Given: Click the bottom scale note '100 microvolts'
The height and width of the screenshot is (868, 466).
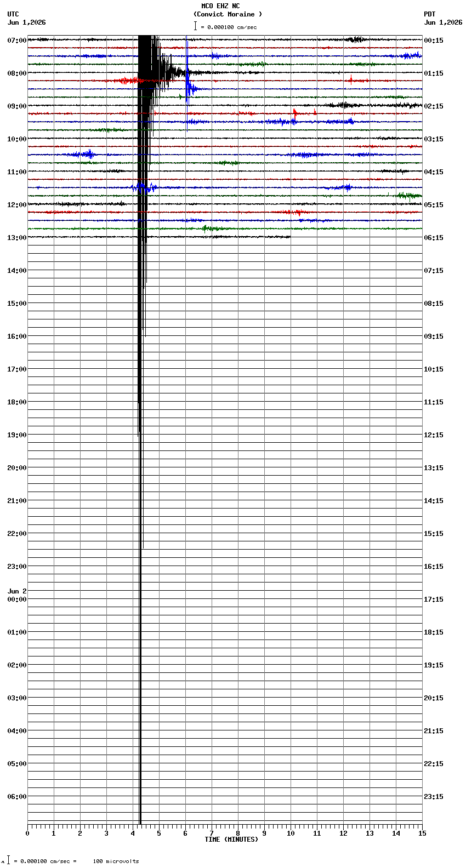Looking at the screenshot, I should (x=116, y=861).
